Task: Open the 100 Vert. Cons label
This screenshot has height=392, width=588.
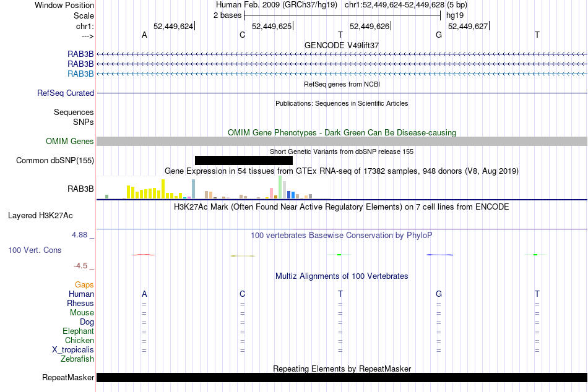Action: coord(35,250)
